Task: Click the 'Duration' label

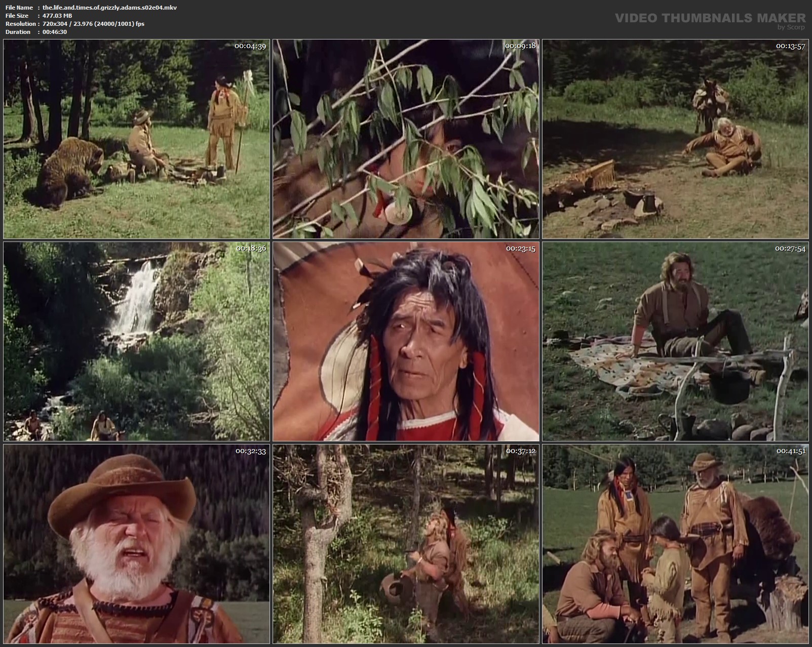Action: 18,32
